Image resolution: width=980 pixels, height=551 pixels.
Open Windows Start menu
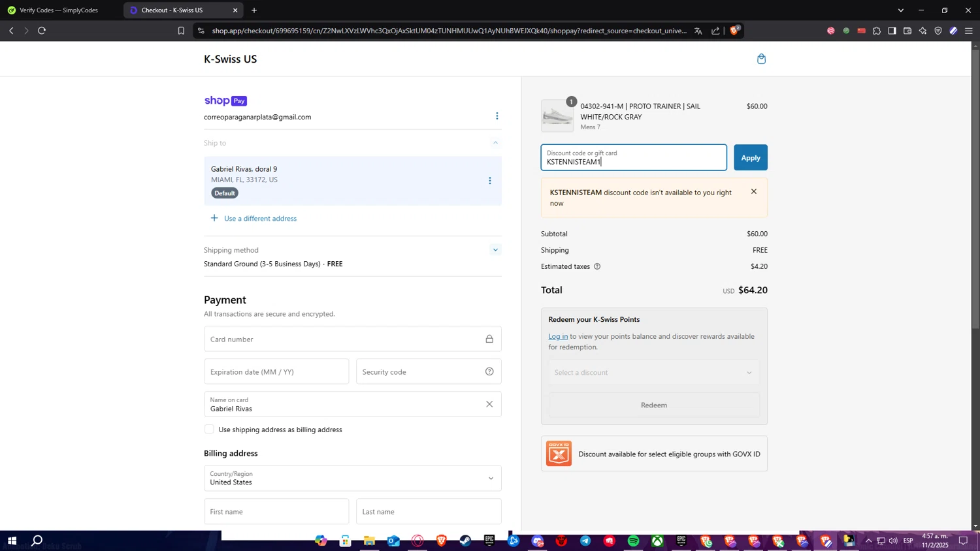(12, 541)
